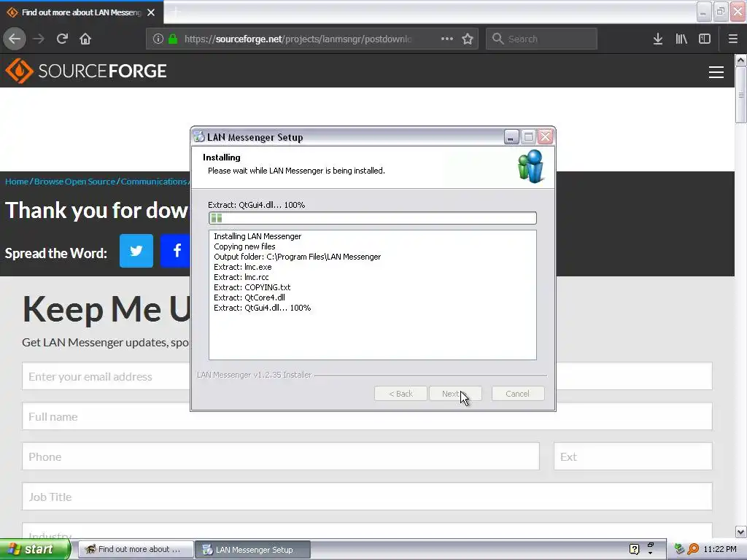Switch to Find out more taskbar item
The image size is (747, 560).
coord(136,550)
